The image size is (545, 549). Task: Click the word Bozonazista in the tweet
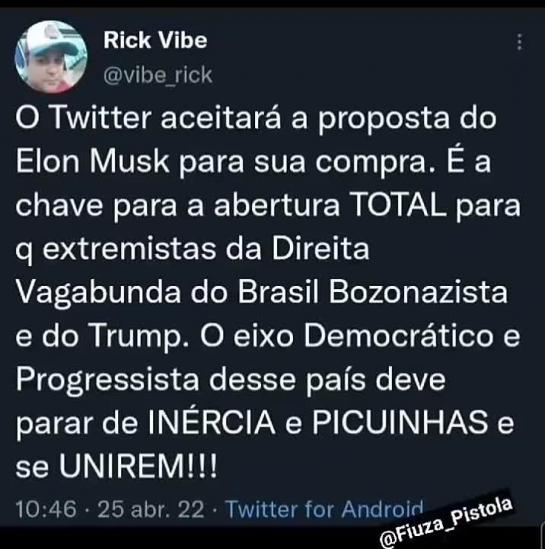[418, 292]
